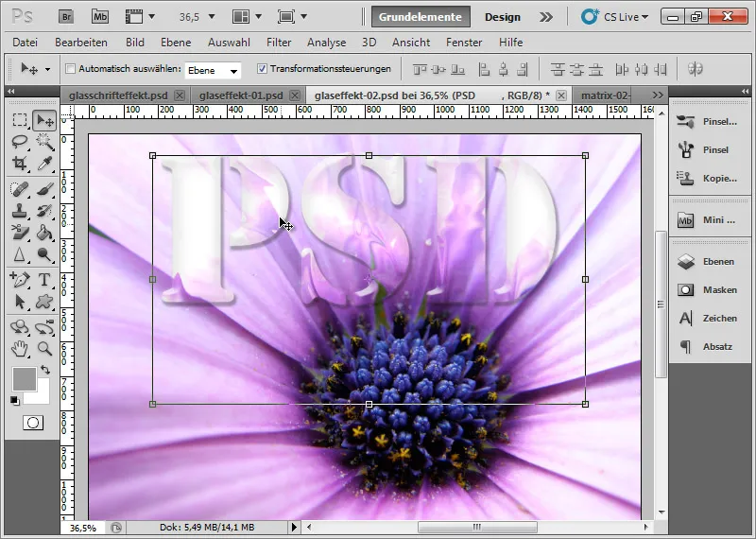Viewport: 756px width, 539px height.
Task: Select the Pen tool
Action: coord(20,279)
